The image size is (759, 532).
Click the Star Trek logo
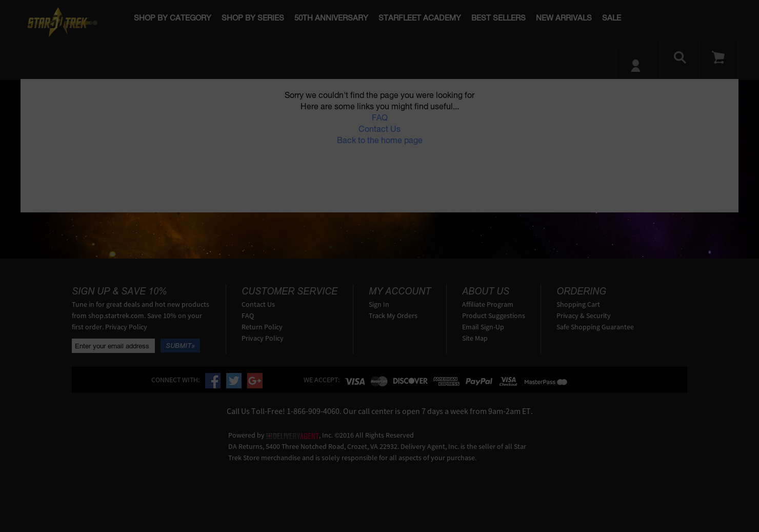pos(62,22)
